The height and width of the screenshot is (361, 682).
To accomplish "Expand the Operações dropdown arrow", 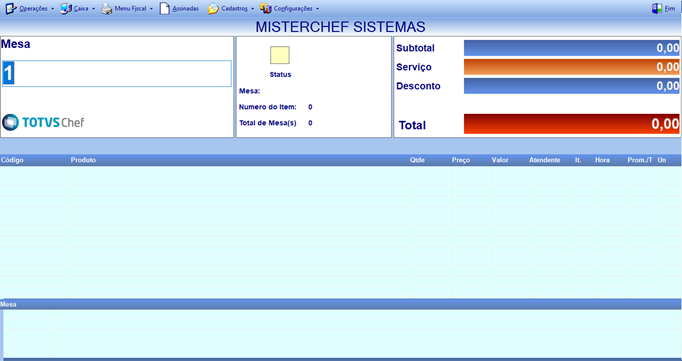I will 52,9.
